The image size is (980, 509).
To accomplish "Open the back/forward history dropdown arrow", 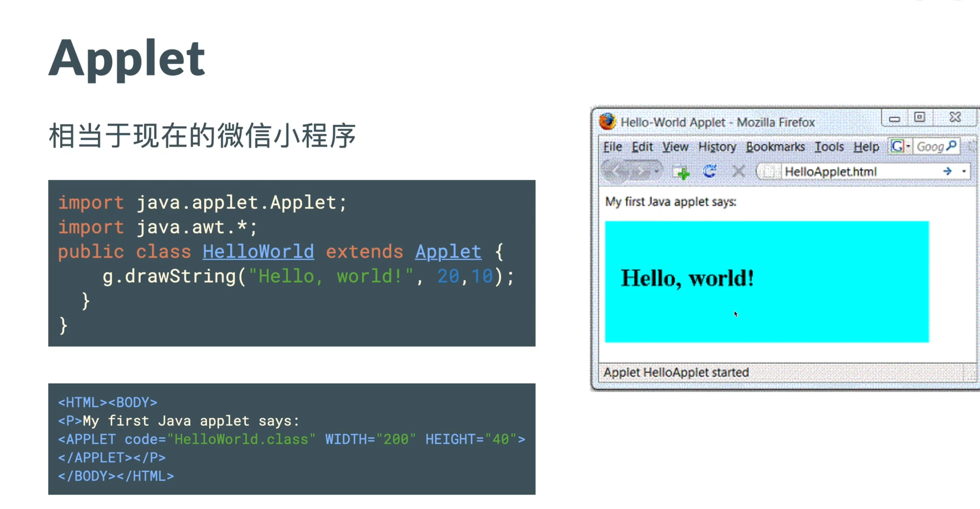I will 656,172.
